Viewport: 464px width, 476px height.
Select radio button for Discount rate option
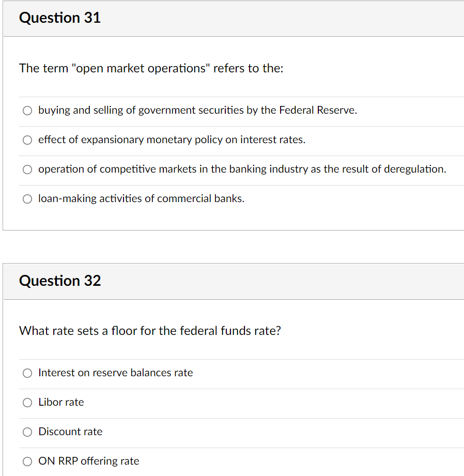tap(27, 432)
